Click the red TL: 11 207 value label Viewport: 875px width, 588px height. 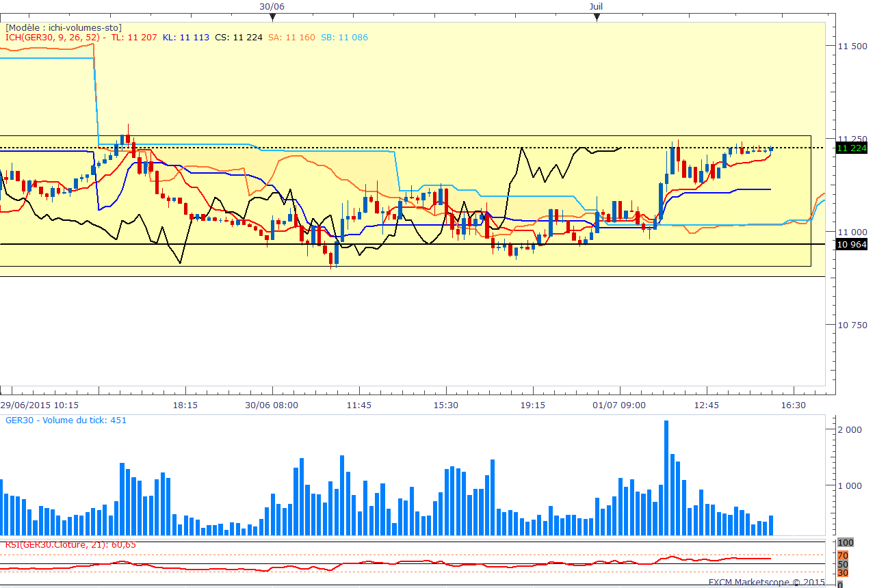pos(134,37)
